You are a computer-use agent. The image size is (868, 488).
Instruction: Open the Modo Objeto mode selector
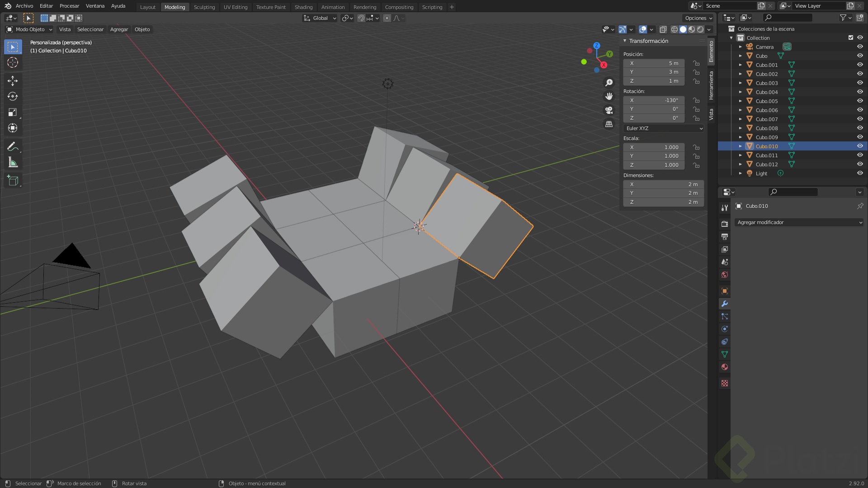click(x=30, y=29)
